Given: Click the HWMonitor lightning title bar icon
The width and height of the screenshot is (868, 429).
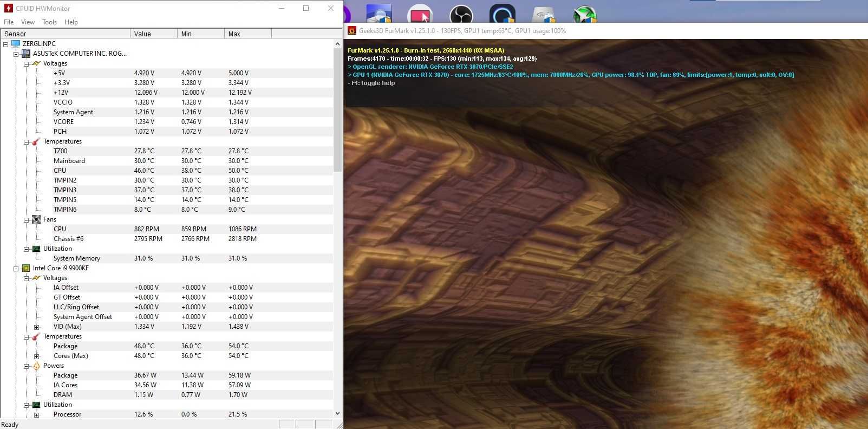Looking at the screenshot, I should (x=8, y=8).
